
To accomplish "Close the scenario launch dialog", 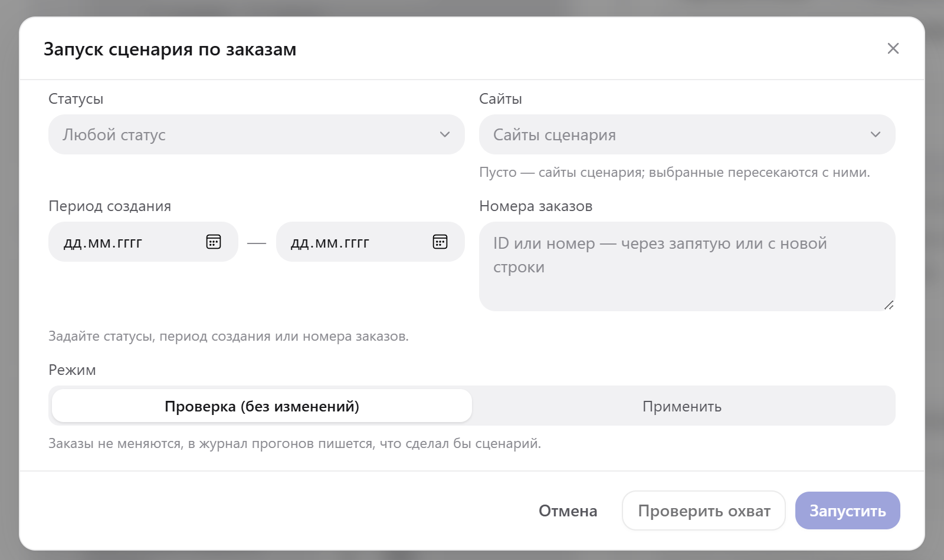I will (x=893, y=48).
